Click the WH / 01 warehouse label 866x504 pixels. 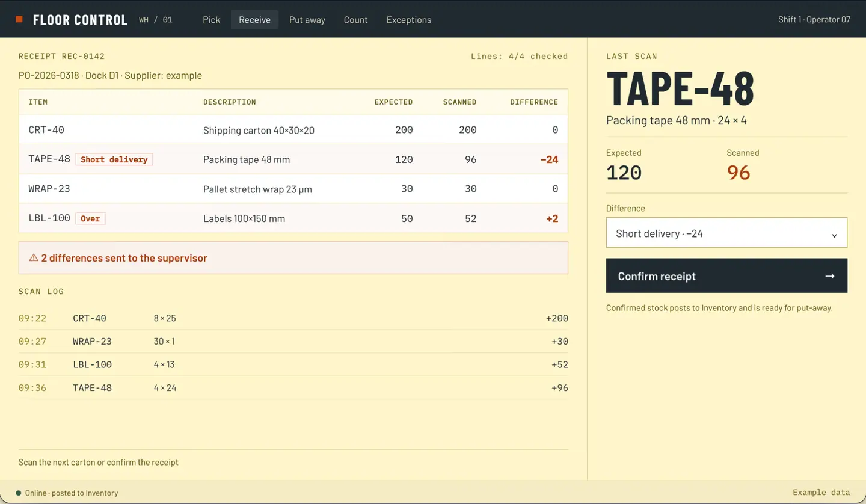point(156,20)
